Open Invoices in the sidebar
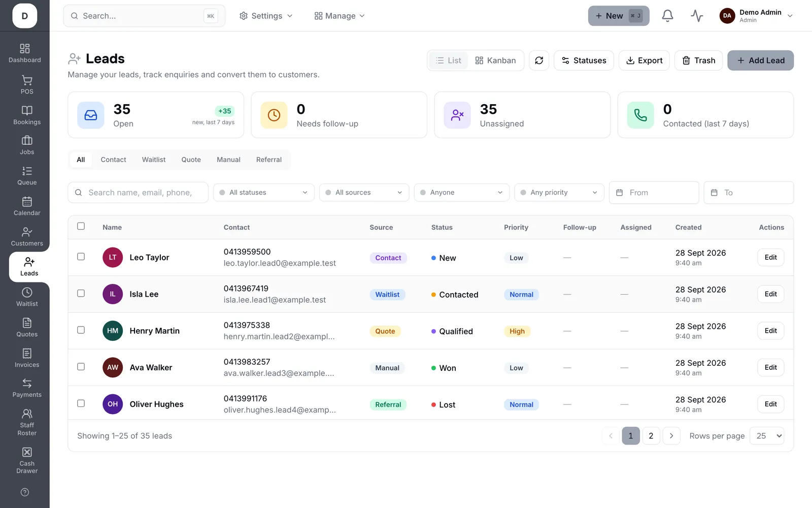The width and height of the screenshot is (812, 508). pos(27,358)
